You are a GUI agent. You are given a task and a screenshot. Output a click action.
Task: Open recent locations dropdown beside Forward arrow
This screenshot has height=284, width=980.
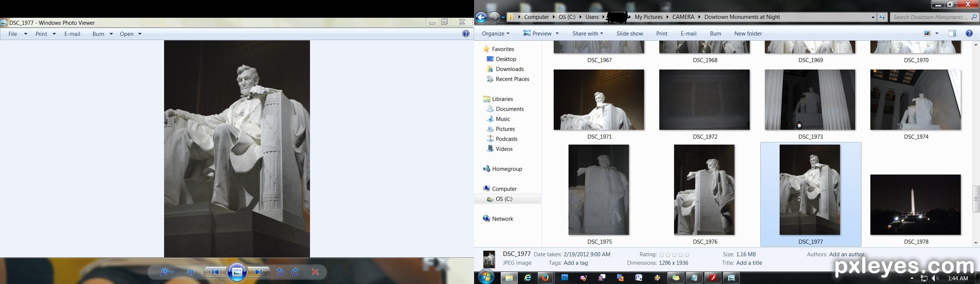click(503, 17)
